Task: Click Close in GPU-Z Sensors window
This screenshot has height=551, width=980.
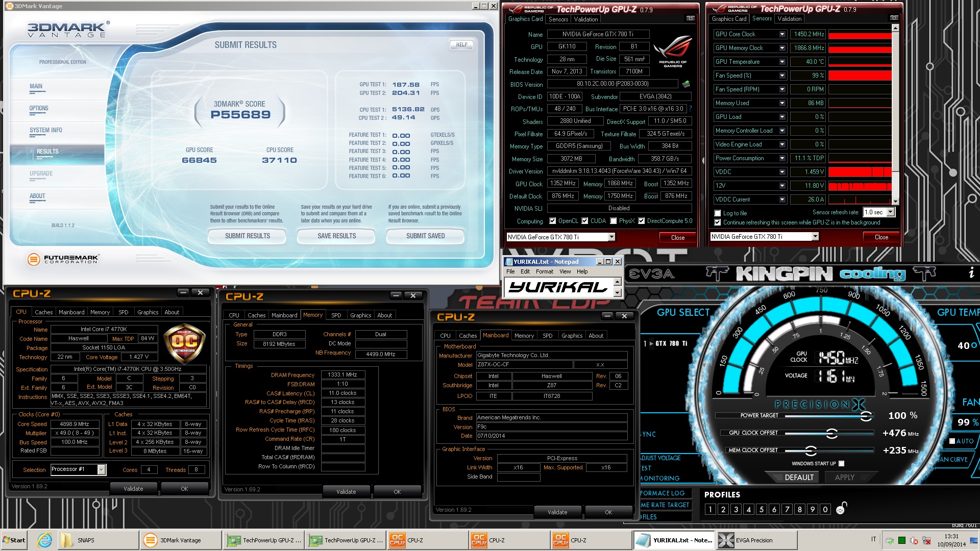Action: (x=881, y=237)
